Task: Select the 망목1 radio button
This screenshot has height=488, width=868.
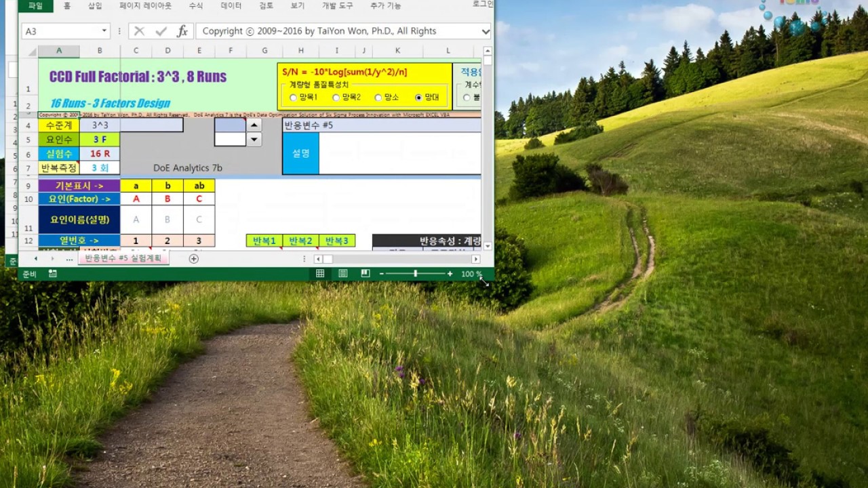Action: 293,98
